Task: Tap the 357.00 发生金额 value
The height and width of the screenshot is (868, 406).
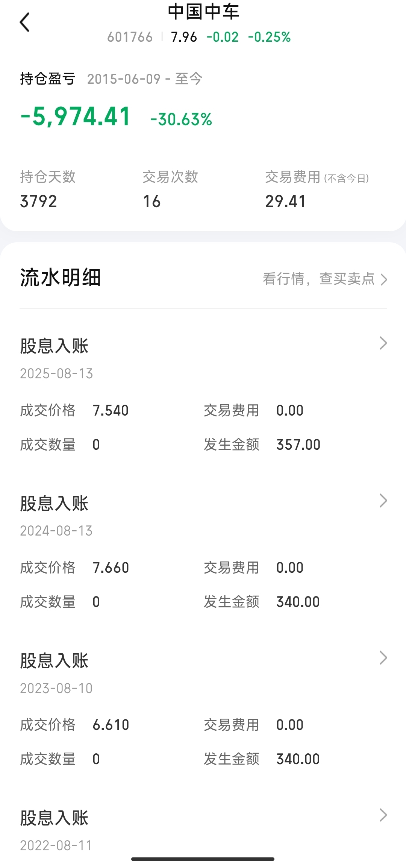Action: (x=298, y=445)
